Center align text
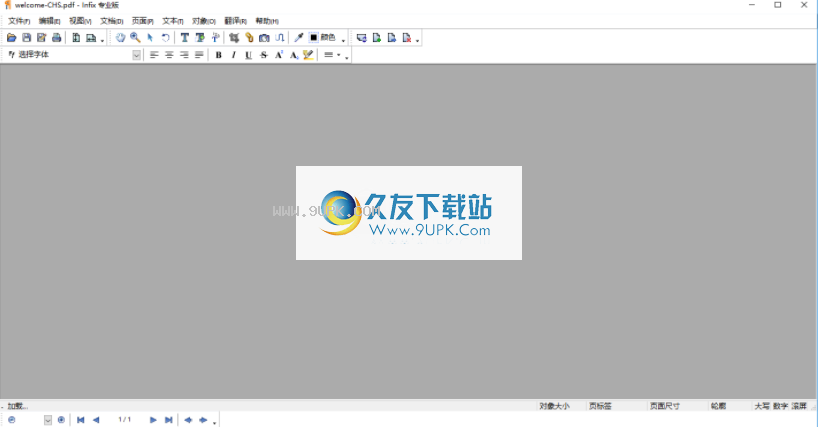Viewport: 818px width, 427px height. (x=169, y=55)
